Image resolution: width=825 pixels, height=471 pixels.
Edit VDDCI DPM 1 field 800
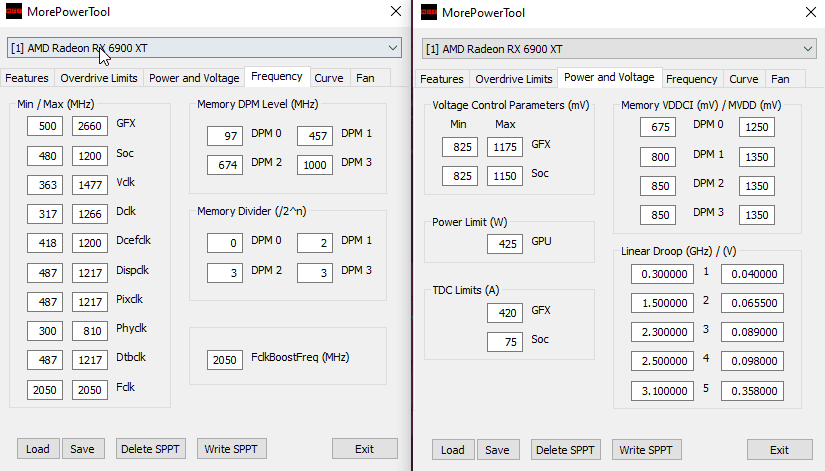pos(658,157)
